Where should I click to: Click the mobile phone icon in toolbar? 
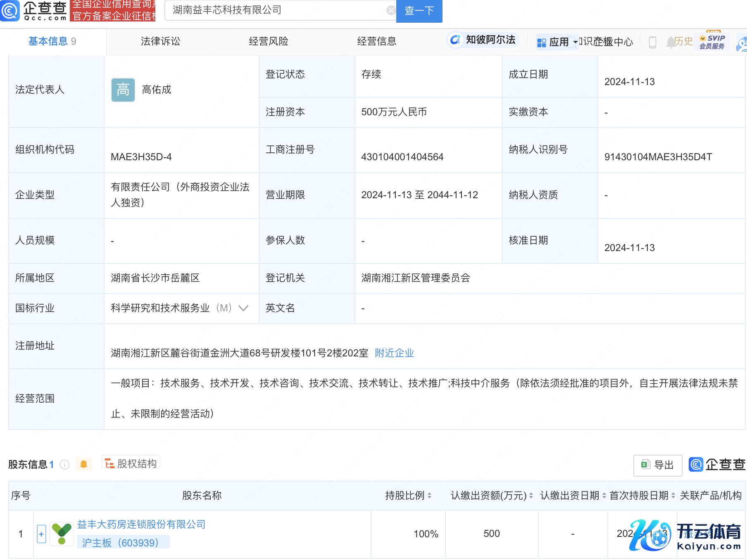pos(652,42)
